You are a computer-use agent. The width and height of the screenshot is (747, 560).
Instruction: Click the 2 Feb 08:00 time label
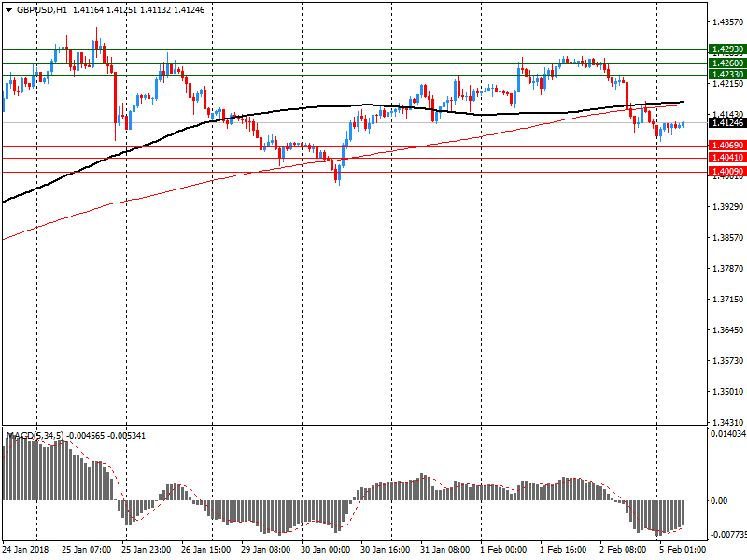[623, 550]
